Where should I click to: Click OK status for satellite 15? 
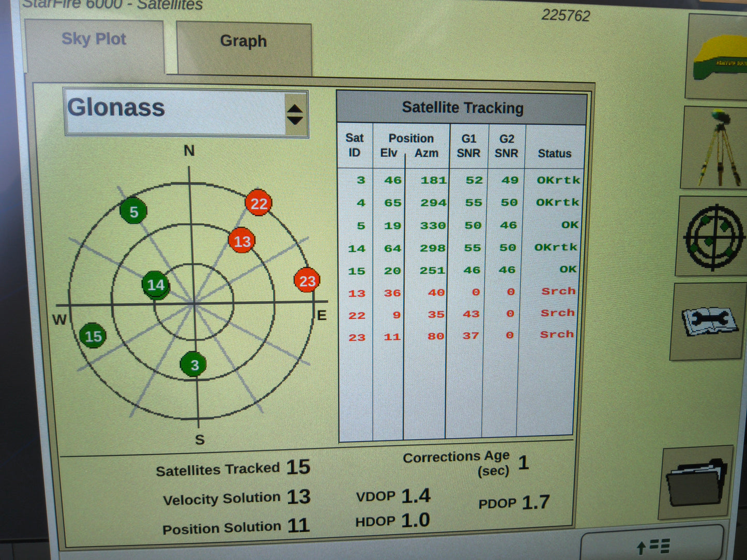568,269
